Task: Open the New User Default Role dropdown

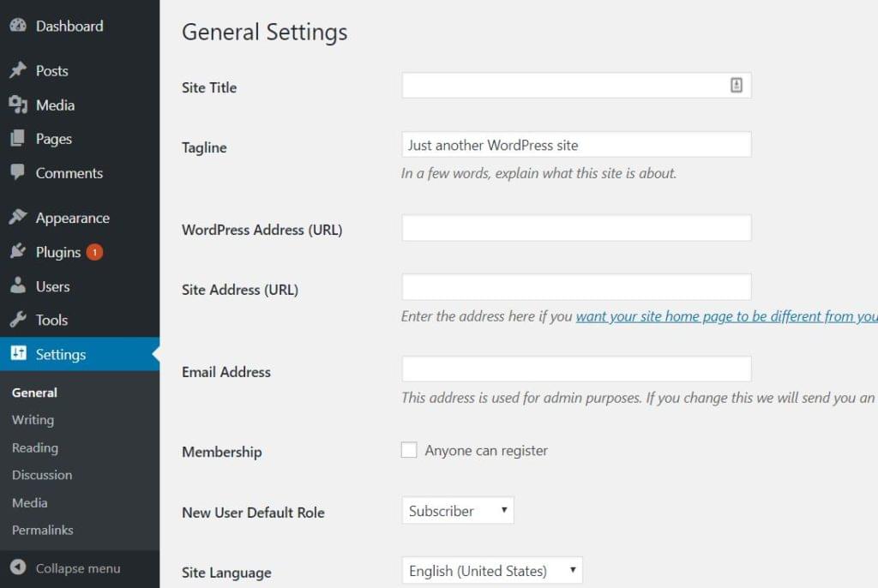Action: coord(457,511)
